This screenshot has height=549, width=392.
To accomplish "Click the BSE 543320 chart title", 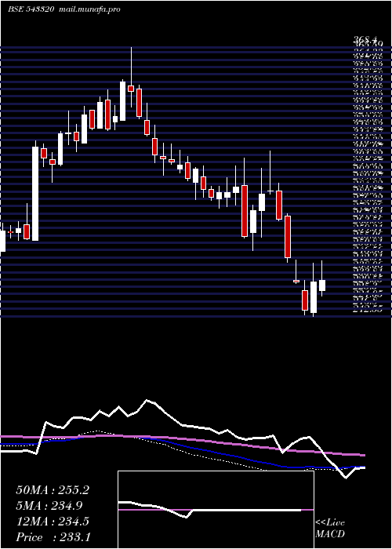I will tap(31, 9).
